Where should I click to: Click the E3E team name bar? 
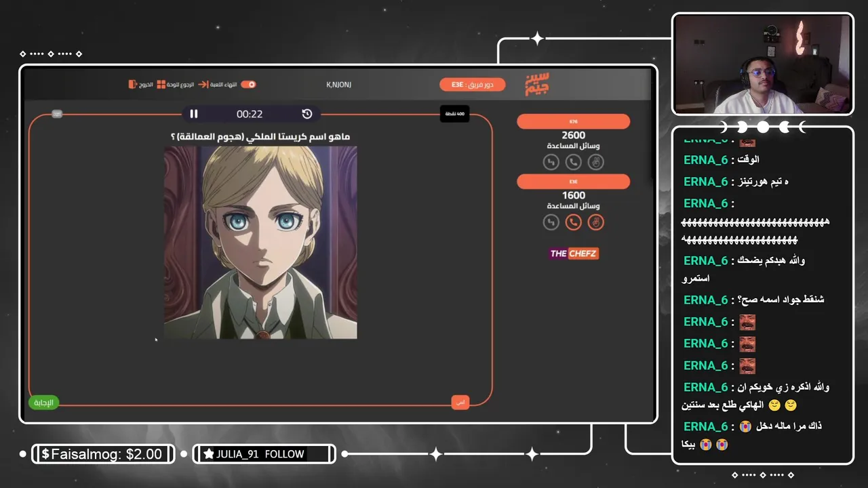pos(573,182)
